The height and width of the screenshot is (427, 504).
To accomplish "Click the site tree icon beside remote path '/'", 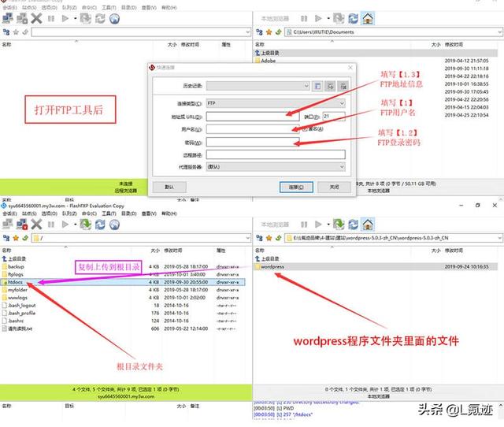I will point(6,238).
